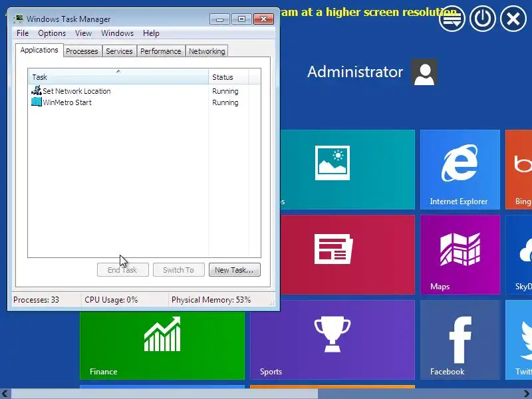This screenshot has height=399, width=532.
Task: Minimize the Windows Task Manager window
Action: (219, 19)
